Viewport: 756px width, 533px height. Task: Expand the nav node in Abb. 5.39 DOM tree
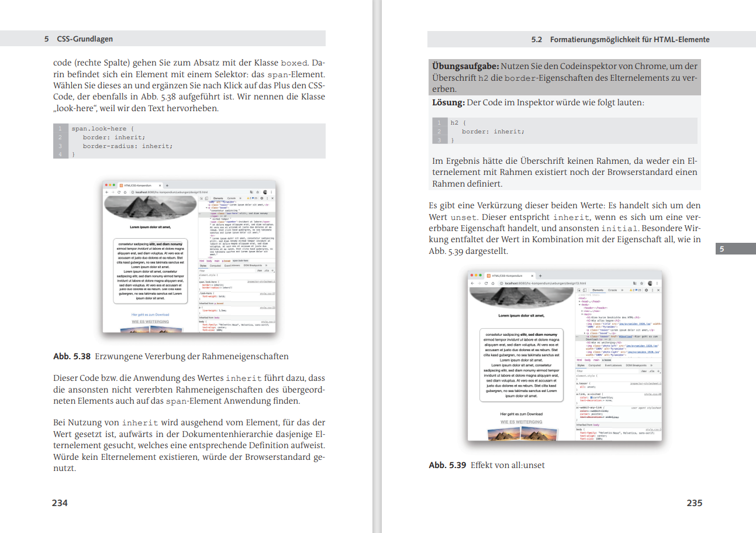[x=582, y=311]
